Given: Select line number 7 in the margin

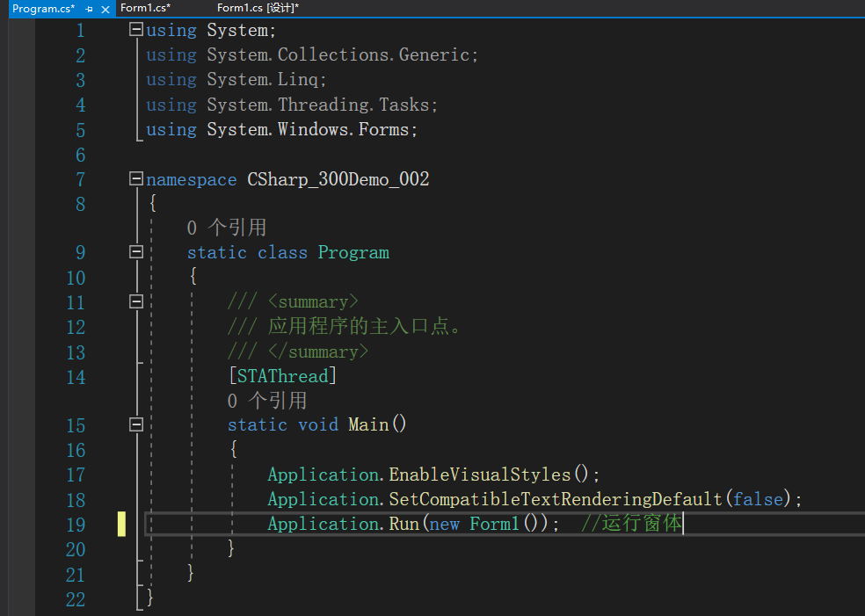Looking at the screenshot, I should [x=81, y=179].
